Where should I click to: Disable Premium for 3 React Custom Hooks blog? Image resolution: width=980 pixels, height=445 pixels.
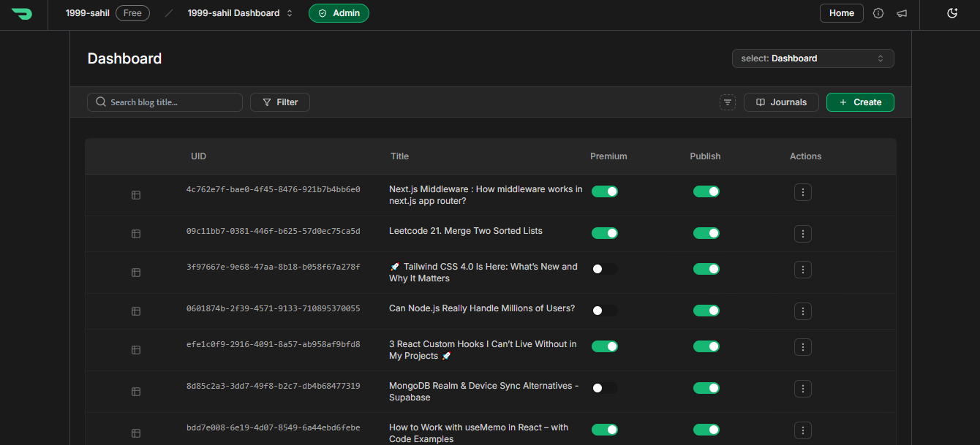(x=605, y=346)
